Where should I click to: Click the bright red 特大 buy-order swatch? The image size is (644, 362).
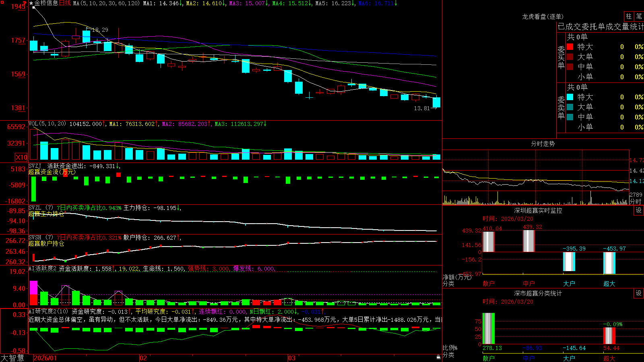[x=570, y=47]
